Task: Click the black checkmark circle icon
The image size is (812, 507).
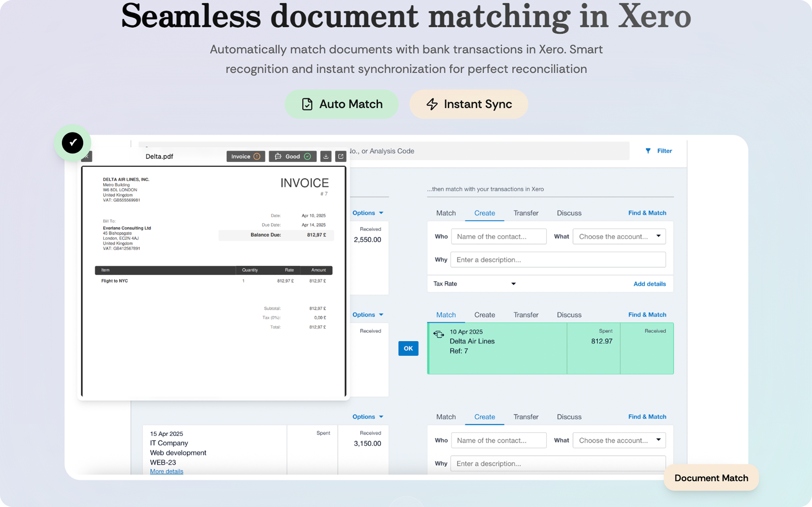Action: coord(72,143)
